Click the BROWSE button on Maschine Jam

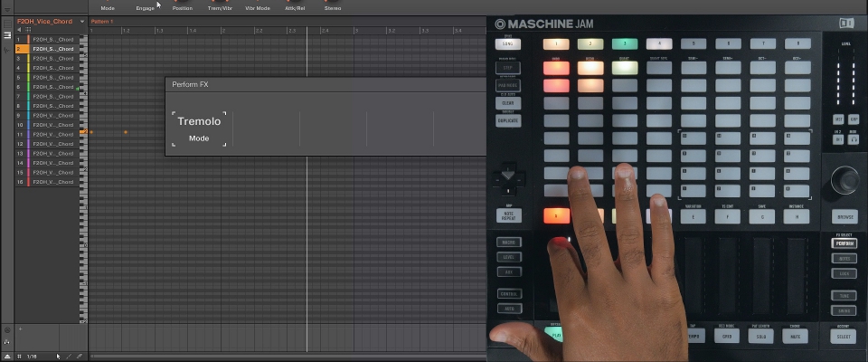pos(844,217)
